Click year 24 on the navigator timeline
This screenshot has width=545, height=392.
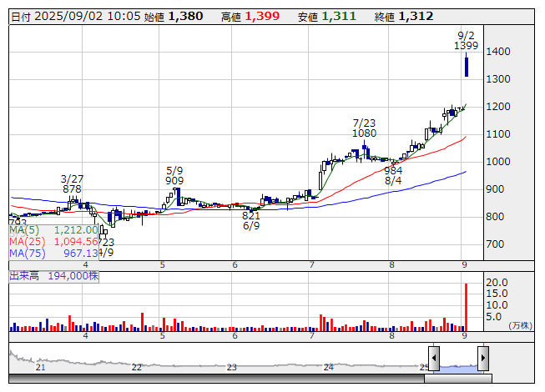coord(329,367)
